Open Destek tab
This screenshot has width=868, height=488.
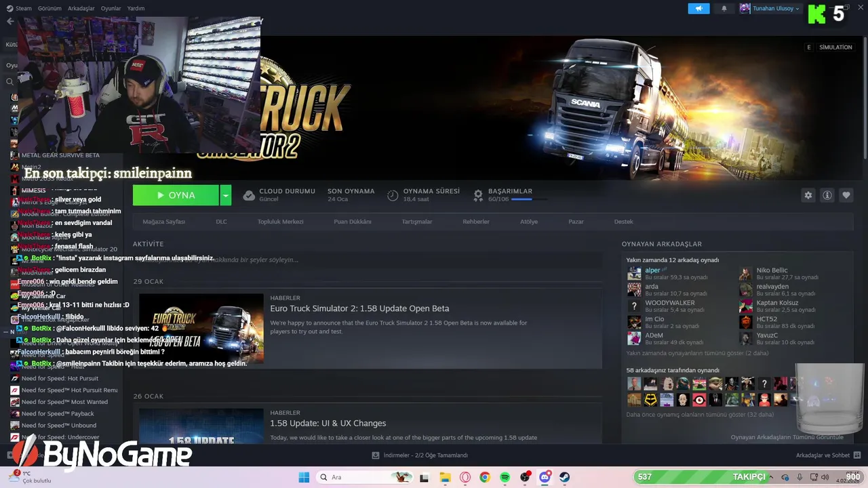[x=623, y=222]
